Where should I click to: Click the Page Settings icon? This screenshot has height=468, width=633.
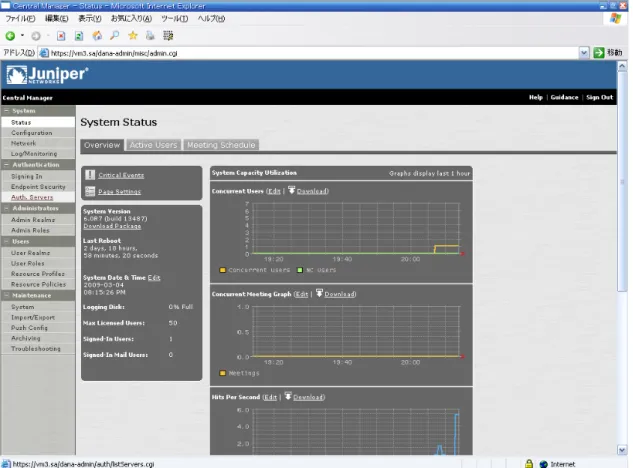90,191
